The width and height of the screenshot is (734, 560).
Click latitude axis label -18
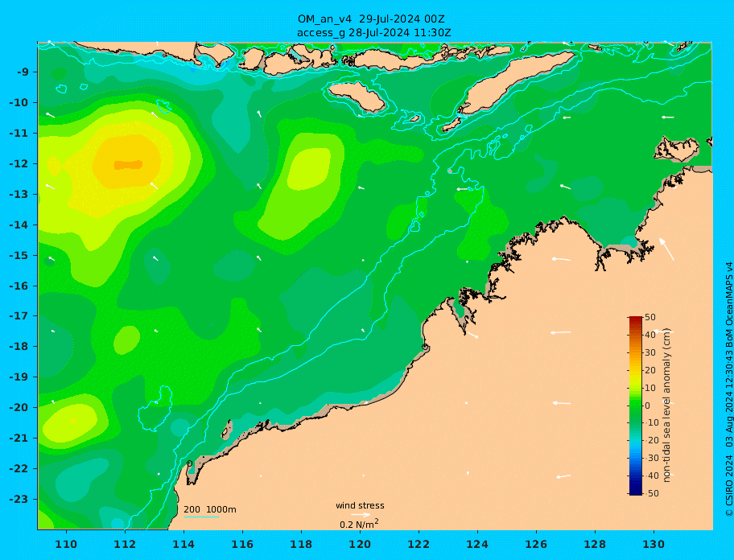(19, 347)
